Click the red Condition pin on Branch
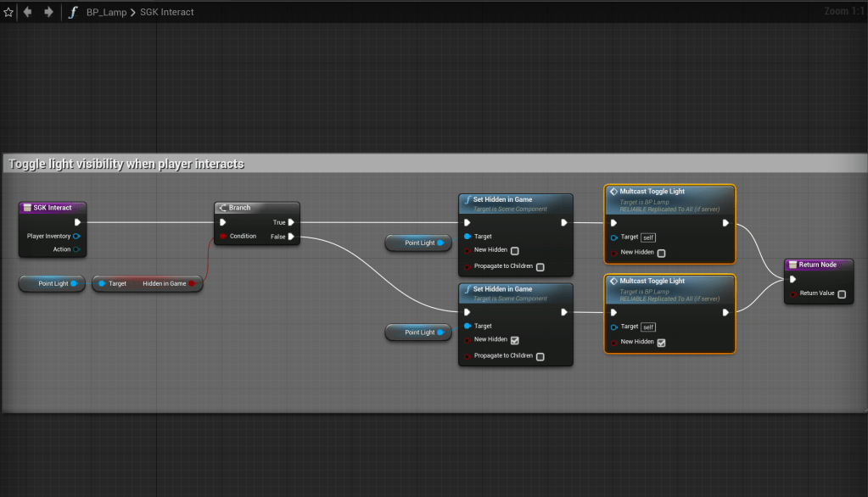 coord(223,237)
